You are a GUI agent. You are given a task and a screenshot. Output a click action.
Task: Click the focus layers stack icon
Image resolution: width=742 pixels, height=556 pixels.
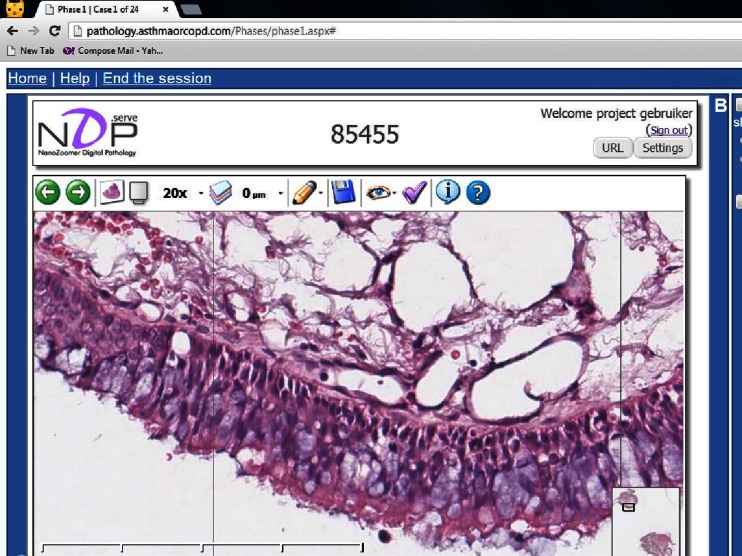(x=221, y=192)
